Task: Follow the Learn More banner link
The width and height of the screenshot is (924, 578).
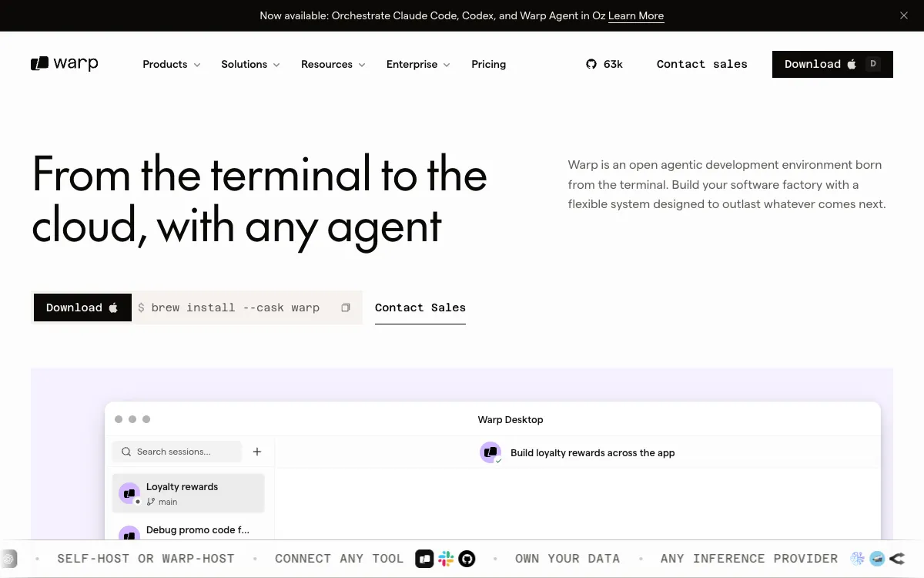Action: point(636,15)
